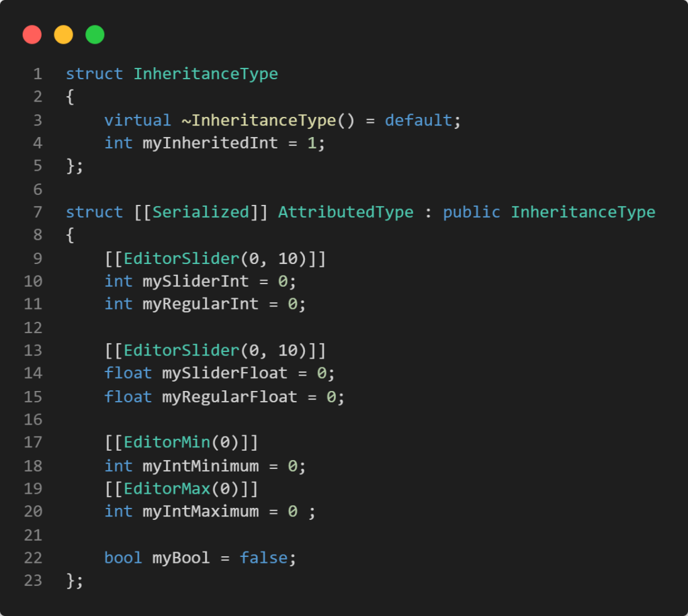Screen dimensions: 688x616
Task: Click the "int" keyword before myIntMinimum
Action: pos(118,466)
